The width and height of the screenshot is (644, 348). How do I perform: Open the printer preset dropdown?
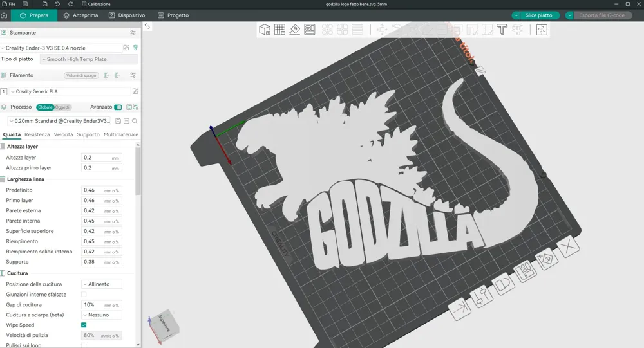pos(61,48)
